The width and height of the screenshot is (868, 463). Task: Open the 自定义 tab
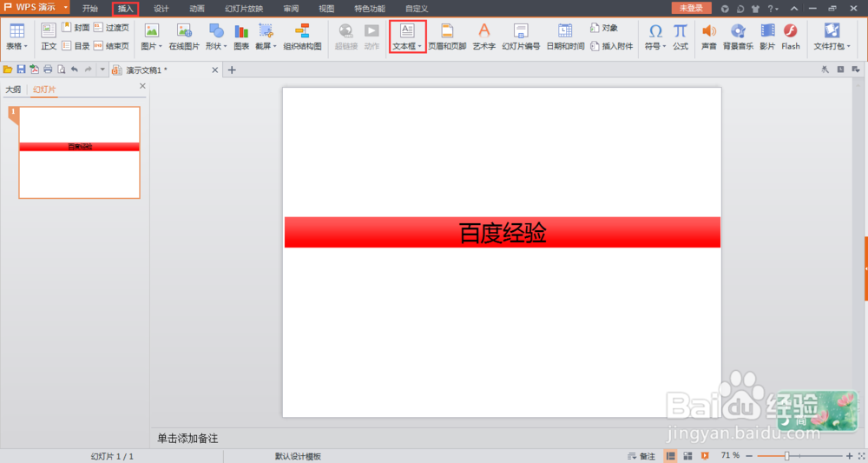coord(417,9)
